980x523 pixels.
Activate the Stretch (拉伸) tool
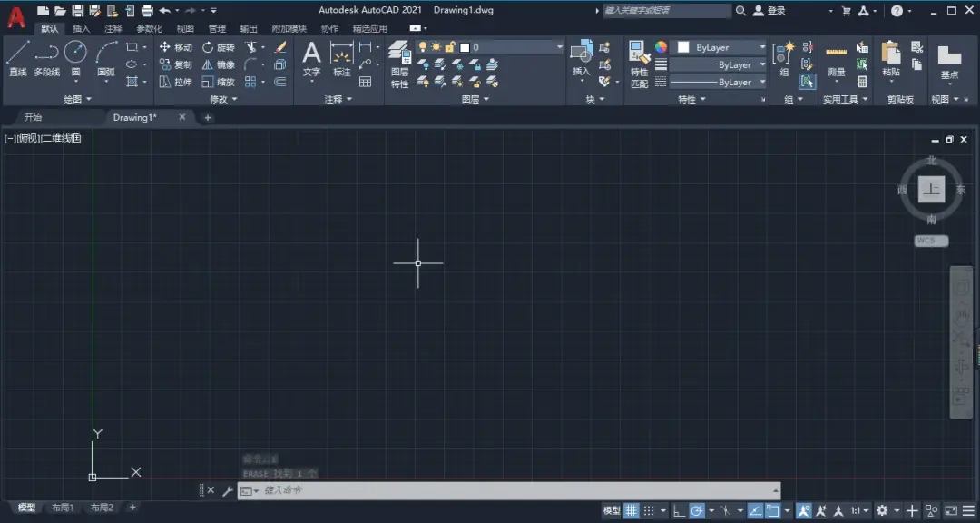pos(176,82)
